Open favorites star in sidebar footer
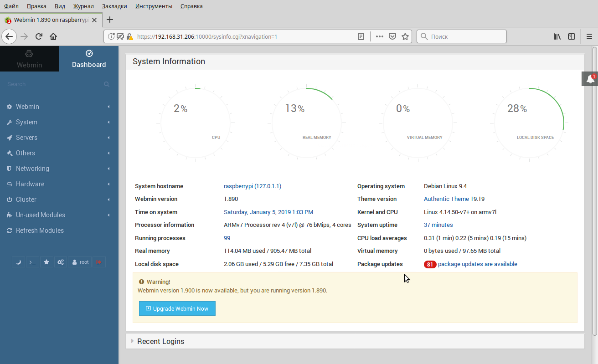 (x=46, y=262)
